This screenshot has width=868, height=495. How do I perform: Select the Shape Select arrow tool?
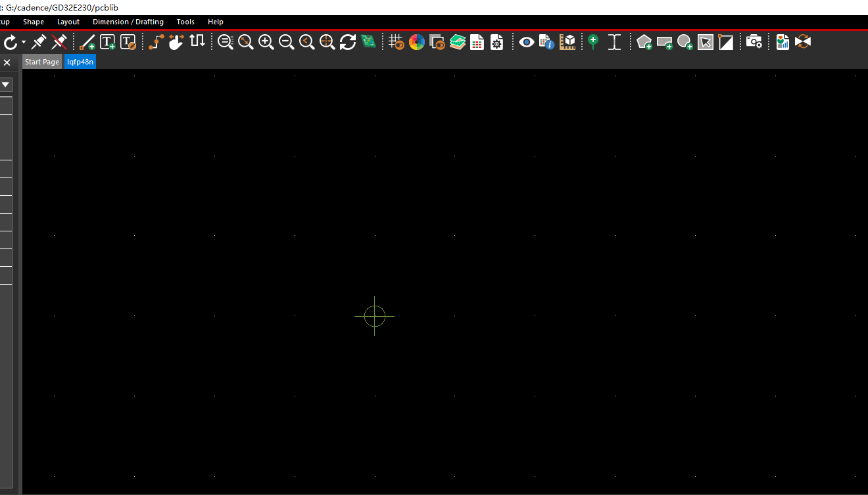click(706, 42)
